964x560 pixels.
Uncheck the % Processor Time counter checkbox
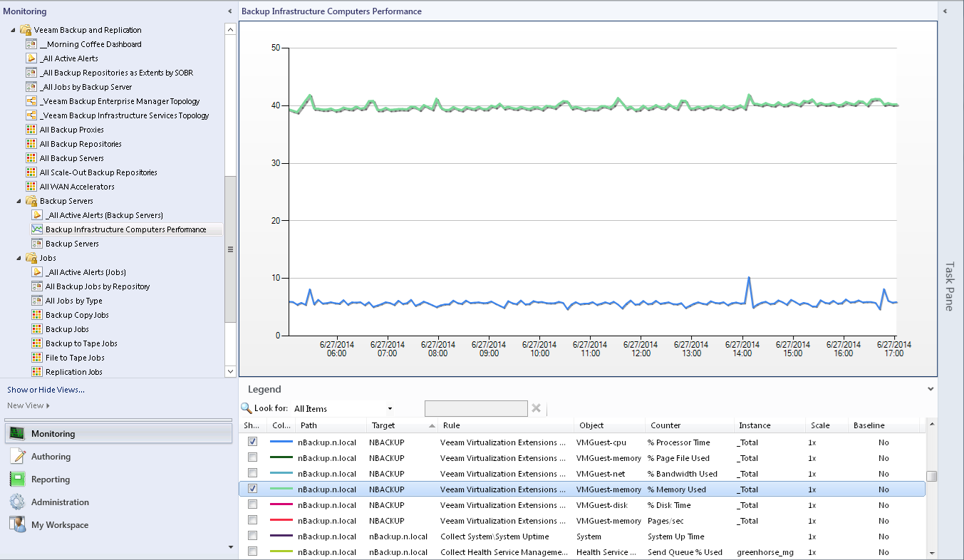[252, 442]
